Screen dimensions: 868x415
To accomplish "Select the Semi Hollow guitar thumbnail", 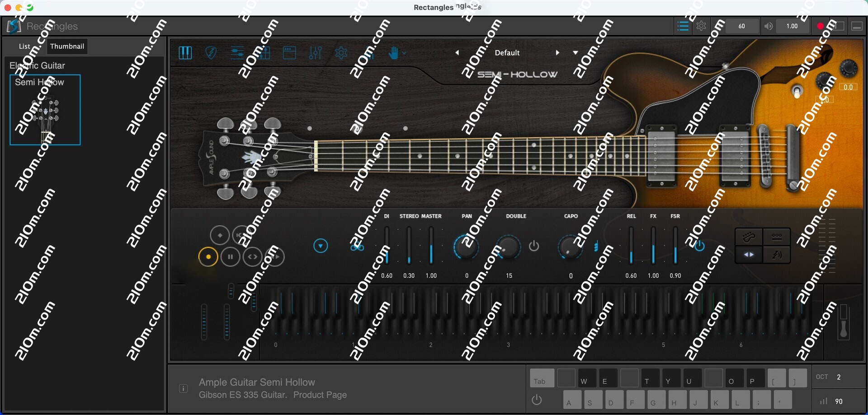I will 45,110.
